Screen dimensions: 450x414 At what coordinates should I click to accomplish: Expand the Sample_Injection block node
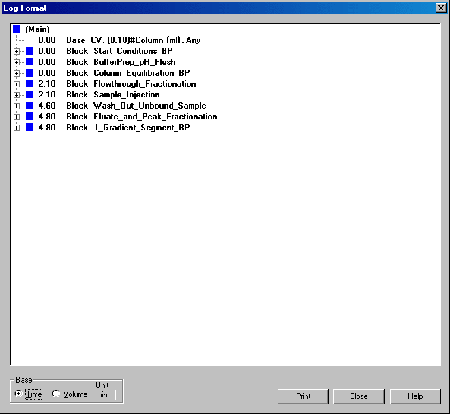[17, 95]
